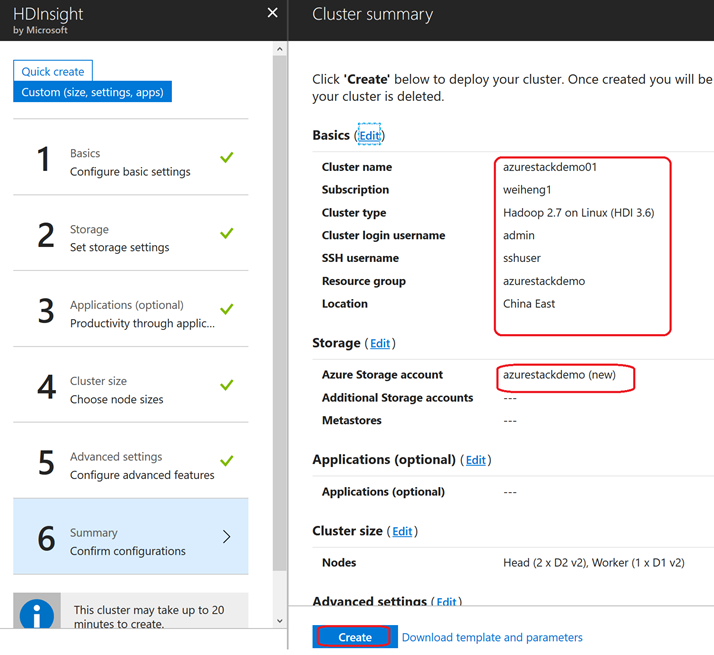Click the green checkmark beside Applications step
Screen dimensions: 714x655
[226, 309]
